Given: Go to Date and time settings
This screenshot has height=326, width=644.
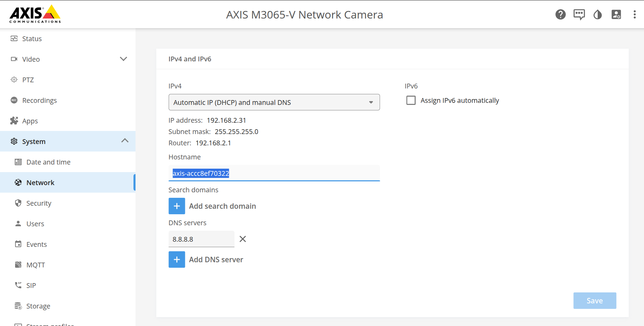Looking at the screenshot, I should pos(48,162).
